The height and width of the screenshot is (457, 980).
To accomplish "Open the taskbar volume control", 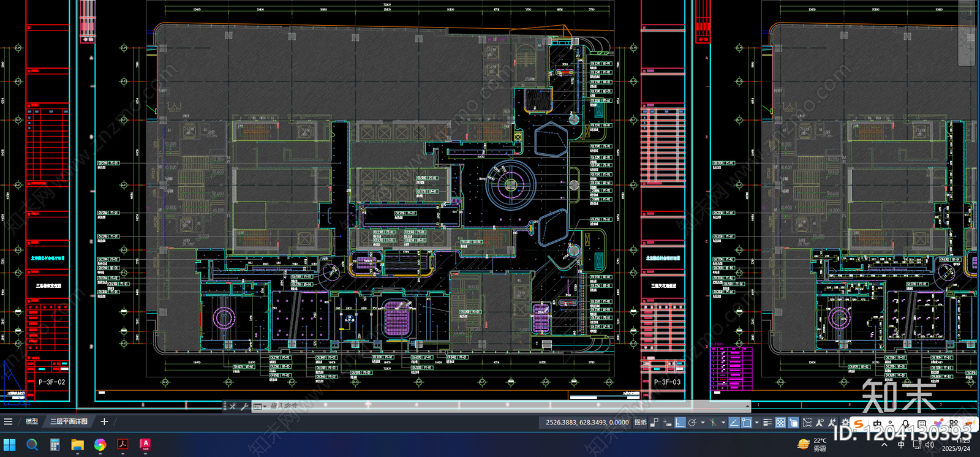I will tap(930, 445).
